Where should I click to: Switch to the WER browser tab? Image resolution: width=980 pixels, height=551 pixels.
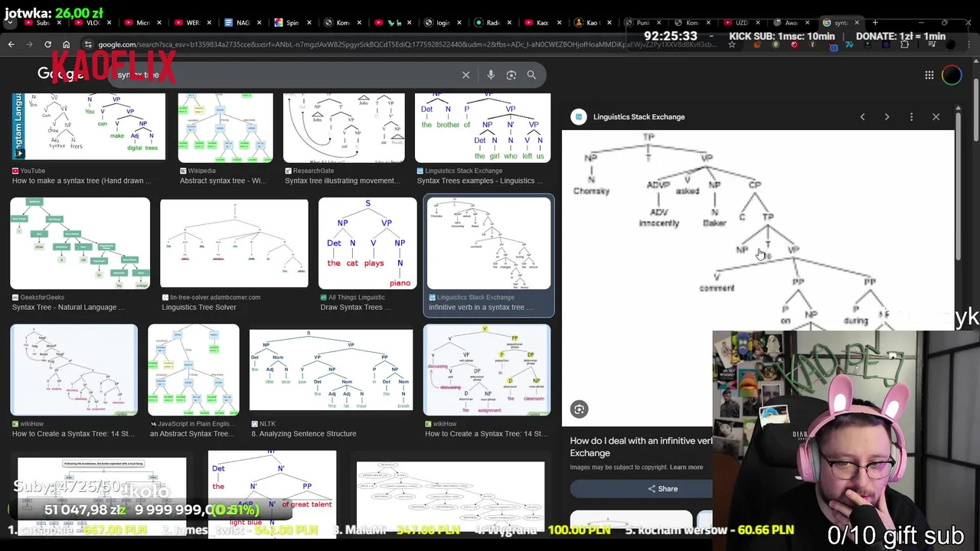191,23
